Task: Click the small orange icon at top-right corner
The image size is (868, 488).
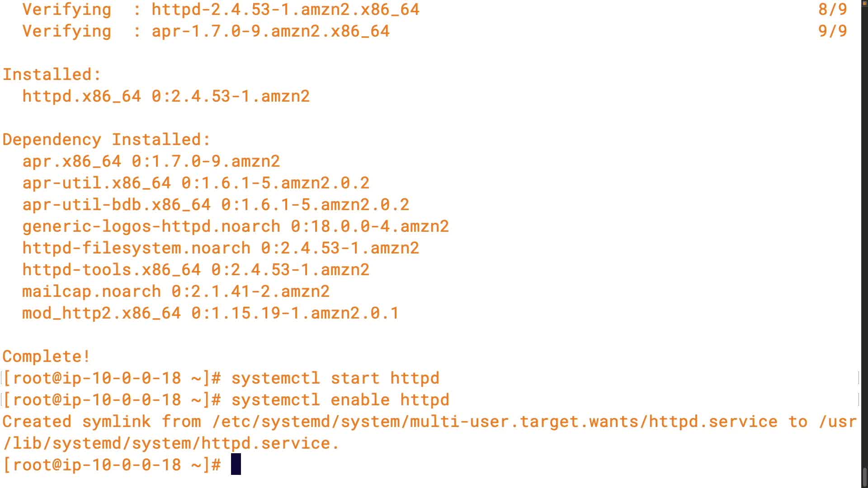Action: 864,3
